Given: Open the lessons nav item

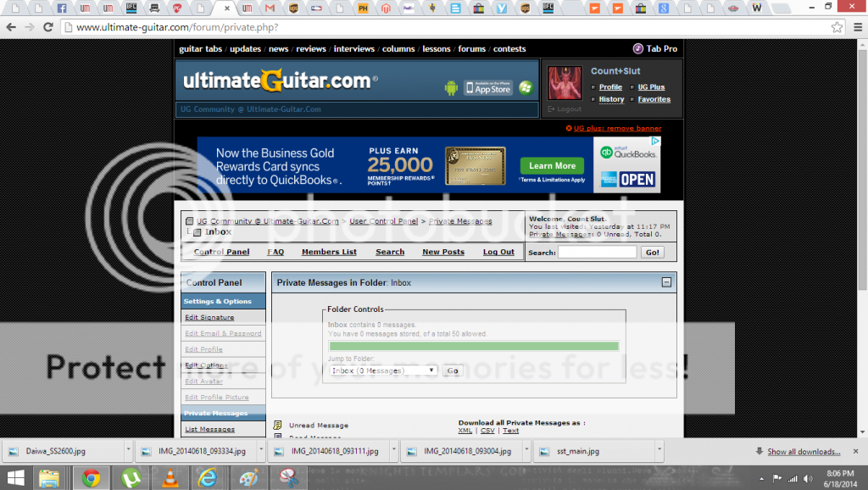Looking at the screenshot, I should (437, 48).
